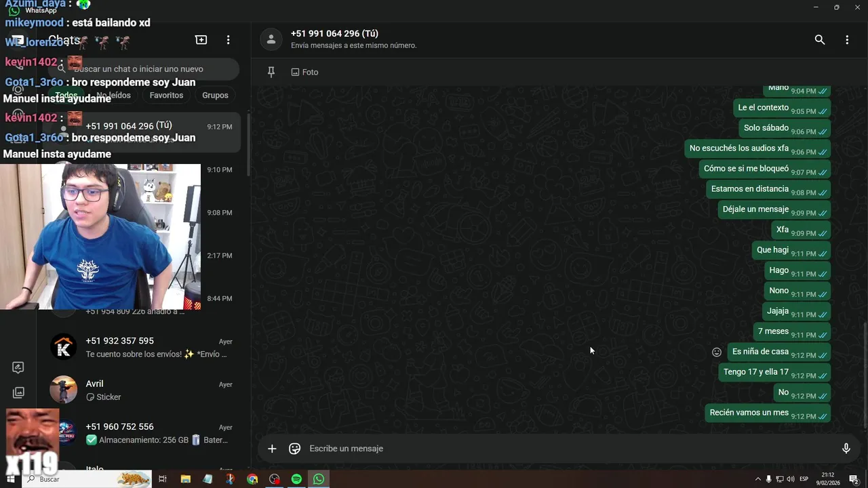This screenshot has height=488, width=868.
Task: Open the chat-with-pencil icon in the left sidebar
Action: coord(18,367)
